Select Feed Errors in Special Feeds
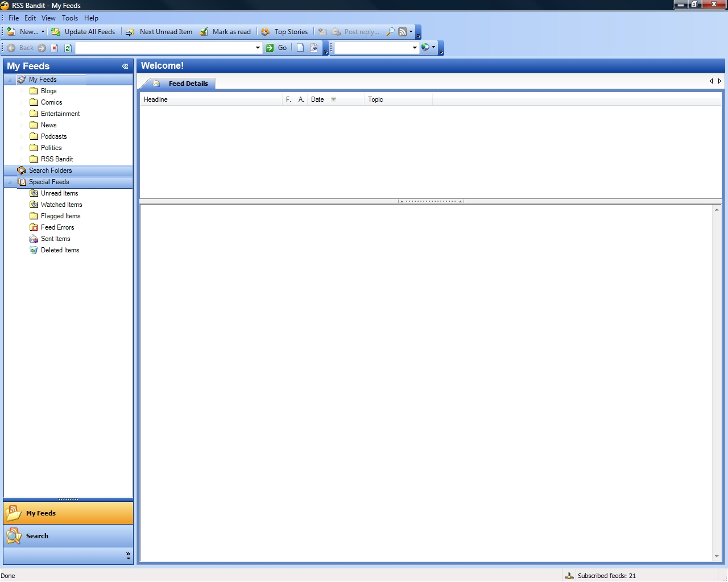 pyautogui.click(x=57, y=227)
